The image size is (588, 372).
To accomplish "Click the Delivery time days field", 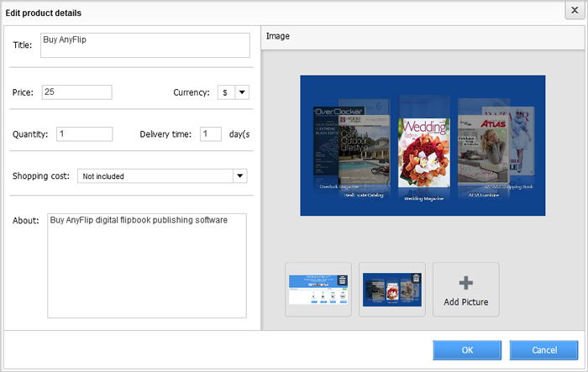I will point(210,134).
